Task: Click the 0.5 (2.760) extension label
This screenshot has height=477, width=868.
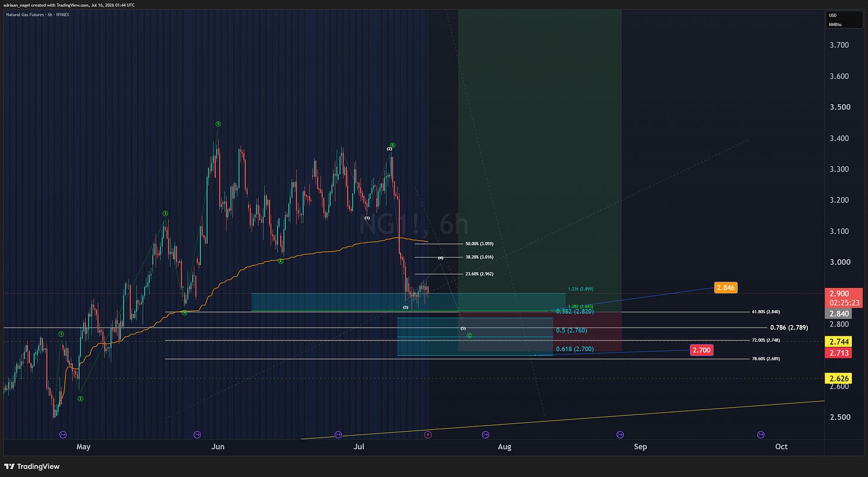Action: [x=572, y=330]
